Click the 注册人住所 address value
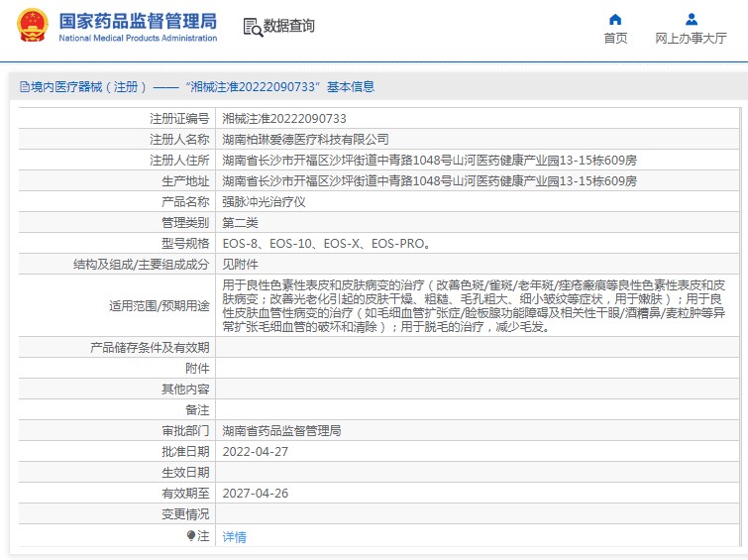 point(429,161)
